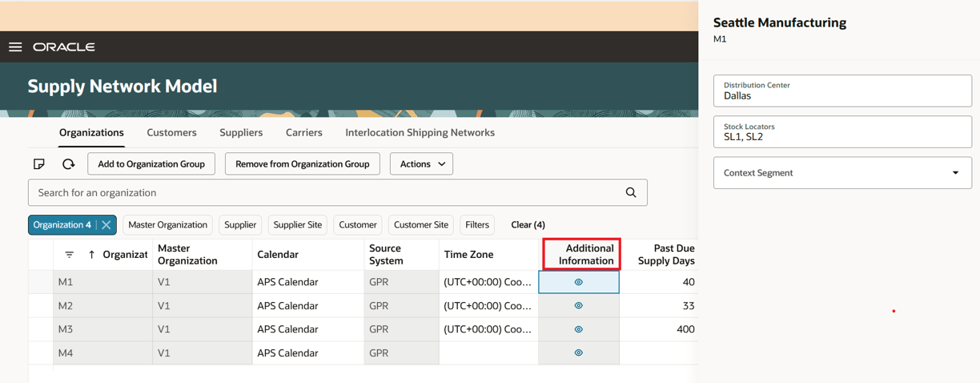Viewport: 980px width, 383px height.
Task: View additional information for M4 row
Action: pos(578,353)
